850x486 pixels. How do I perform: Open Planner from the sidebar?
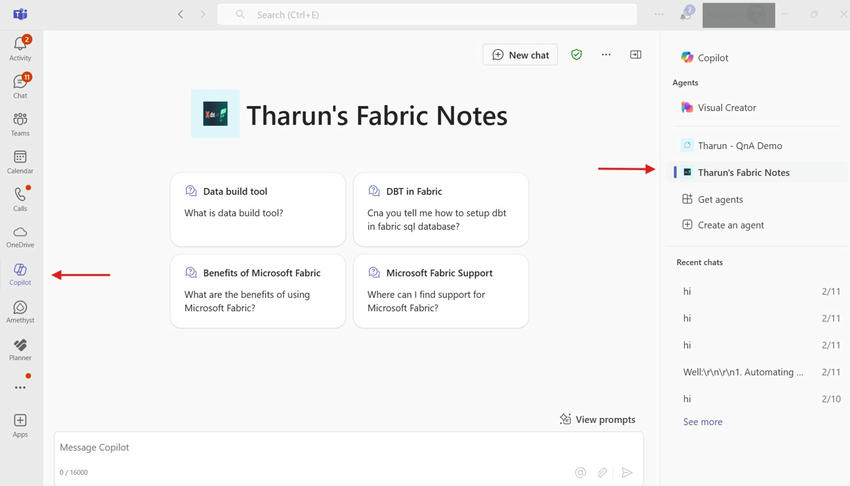click(x=20, y=349)
